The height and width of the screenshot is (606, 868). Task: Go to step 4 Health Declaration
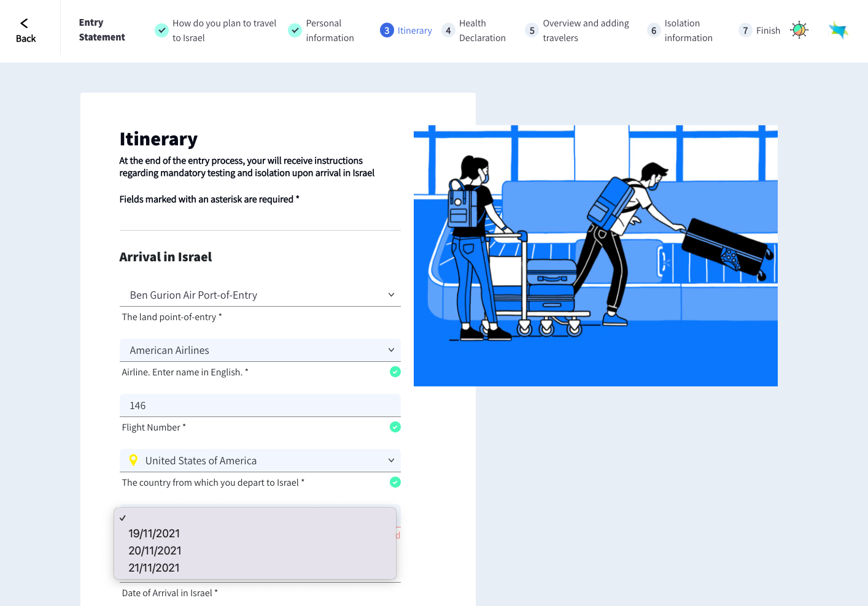tap(475, 31)
